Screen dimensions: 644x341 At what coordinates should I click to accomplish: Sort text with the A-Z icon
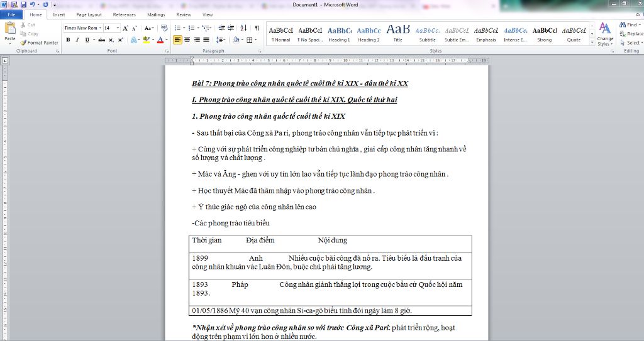(243, 28)
